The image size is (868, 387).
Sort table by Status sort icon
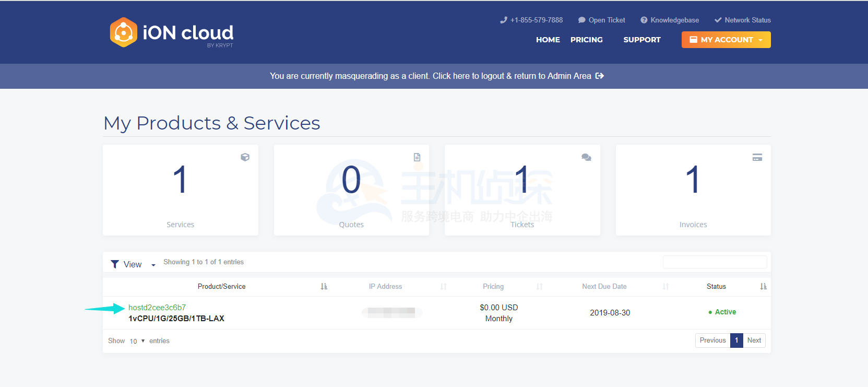763,286
